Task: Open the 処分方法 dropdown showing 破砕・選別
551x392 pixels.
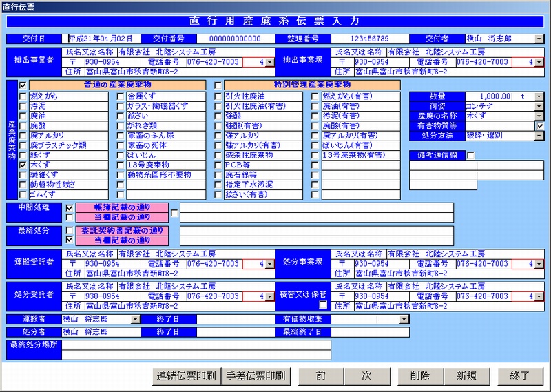Action: [x=539, y=136]
